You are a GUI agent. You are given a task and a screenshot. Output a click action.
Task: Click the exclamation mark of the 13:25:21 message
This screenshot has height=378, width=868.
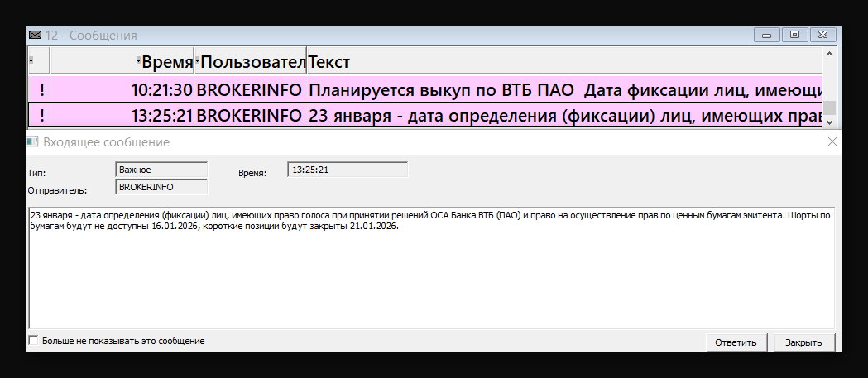point(42,116)
